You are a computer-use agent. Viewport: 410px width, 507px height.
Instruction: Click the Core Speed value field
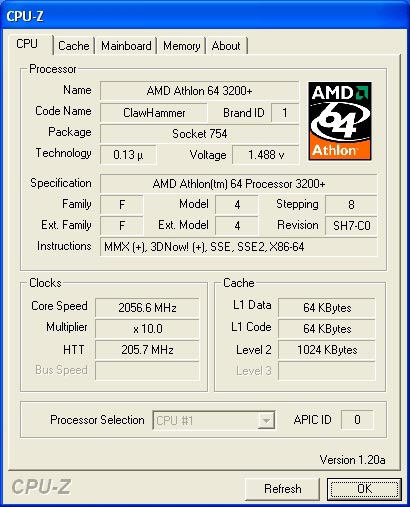click(x=147, y=307)
